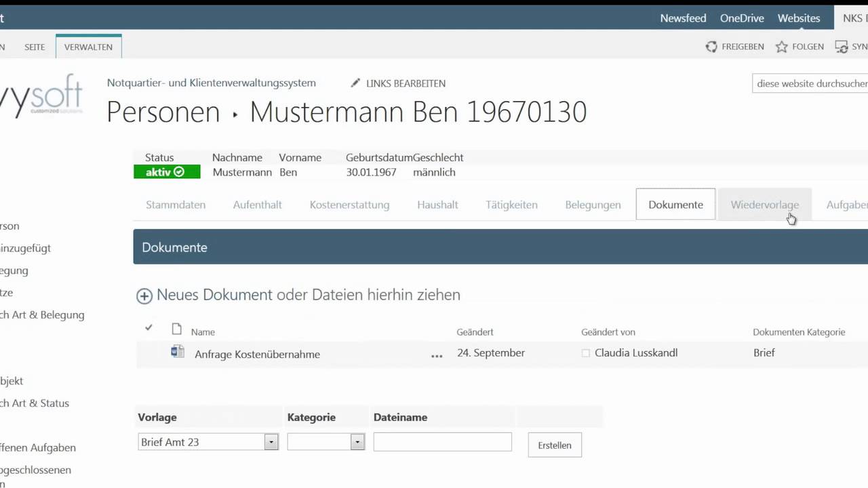This screenshot has height=488, width=868.
Task: Click the site logo ending in ysoft
Action: click(x=41, y=96)
